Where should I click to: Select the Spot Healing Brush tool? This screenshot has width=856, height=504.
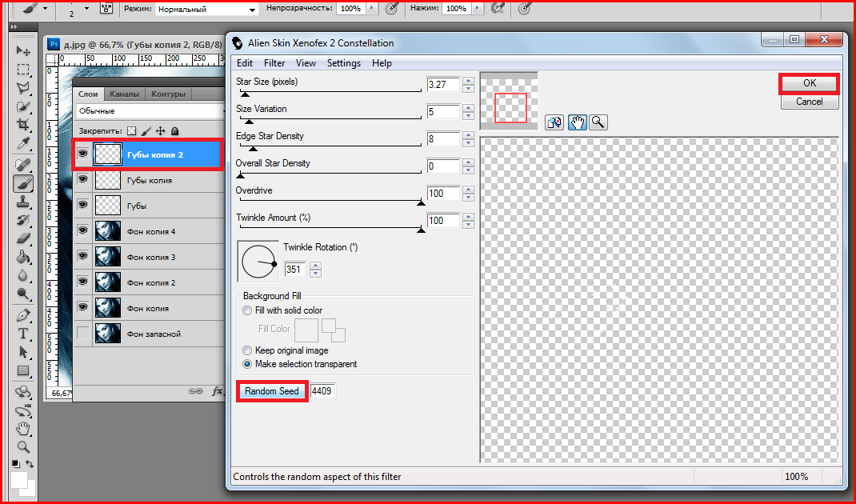click(23, 165)
